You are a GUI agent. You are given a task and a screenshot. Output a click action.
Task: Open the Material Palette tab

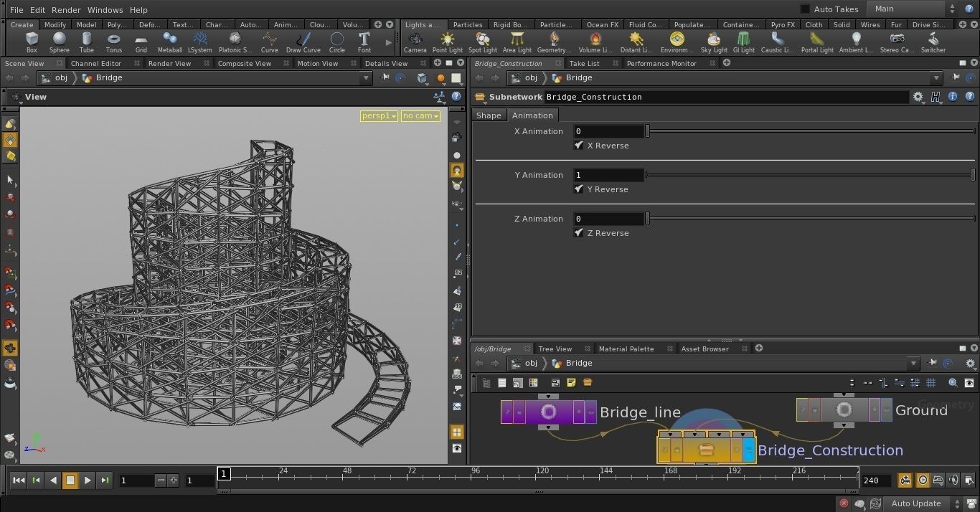626,349
